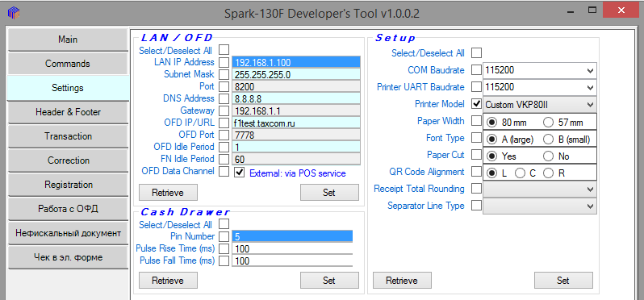Switch to the Commands tab
Image resolution: width=644 pixels, height=300 pixels.
click(68, 64)
